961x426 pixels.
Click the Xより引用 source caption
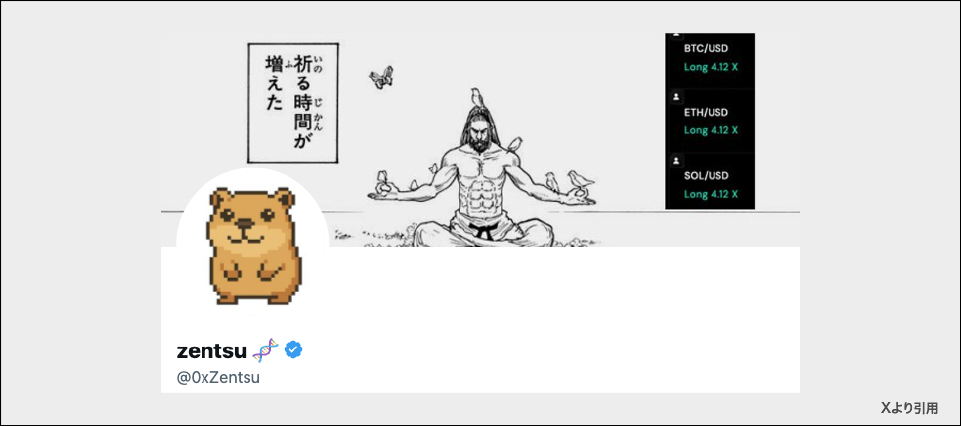point(910,407)
